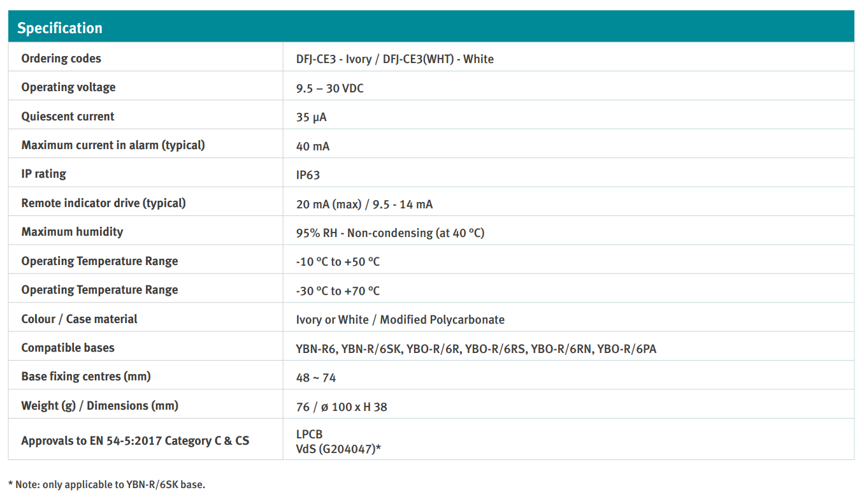This screenshot has width=864, height=504.
Task: Click the Compatible bases label
Action: click(x=68, y=348)
